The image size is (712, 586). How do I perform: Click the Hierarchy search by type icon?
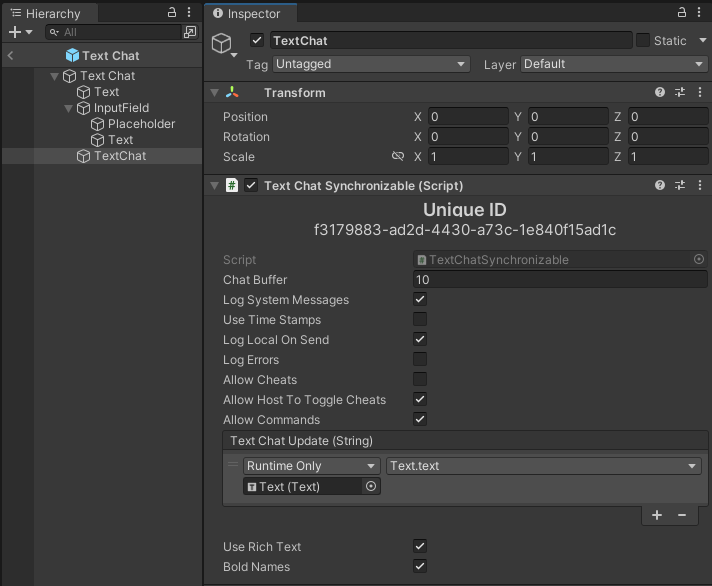[189, 32]
